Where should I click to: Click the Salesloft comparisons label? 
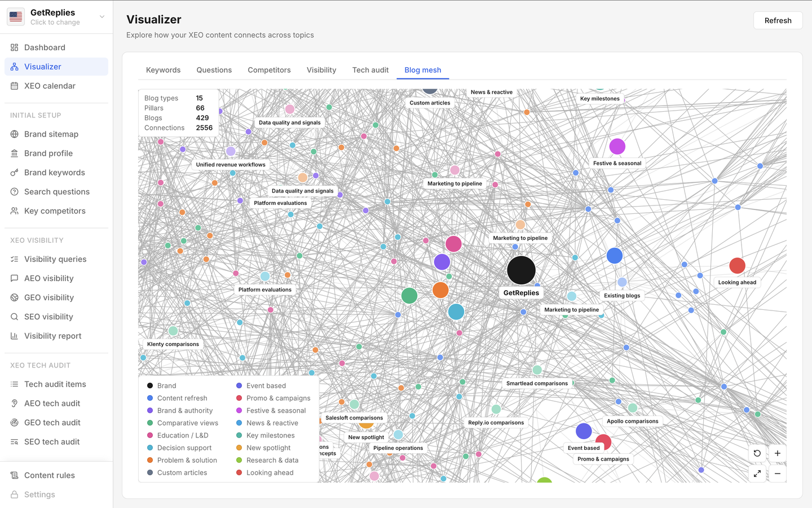[x=354, y=418]
